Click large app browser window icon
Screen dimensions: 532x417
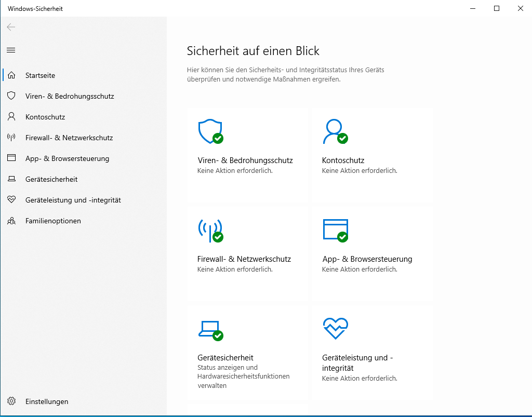336,231
